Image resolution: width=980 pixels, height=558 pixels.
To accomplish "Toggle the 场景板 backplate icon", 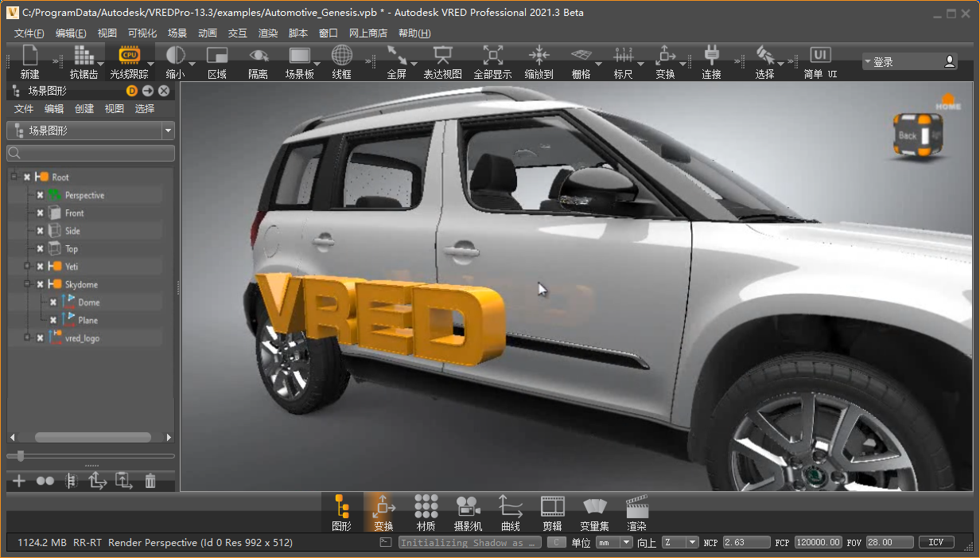I will (300, 55).
